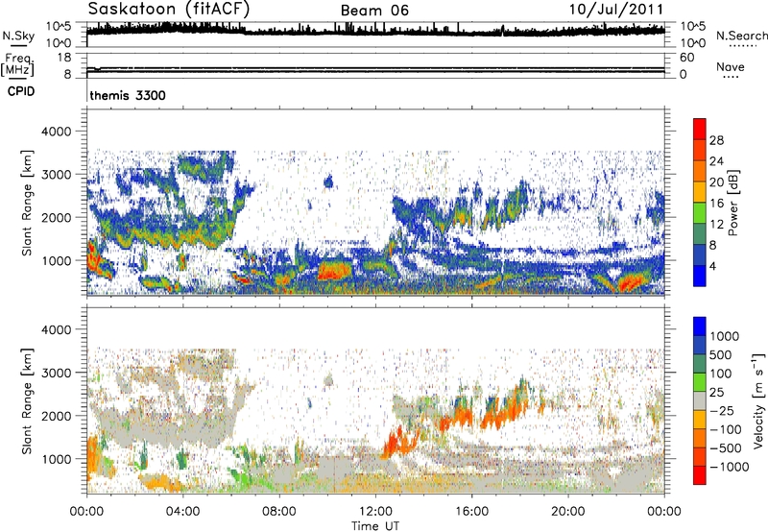Click the 'Nave' legend label

(x=731, y=67)
